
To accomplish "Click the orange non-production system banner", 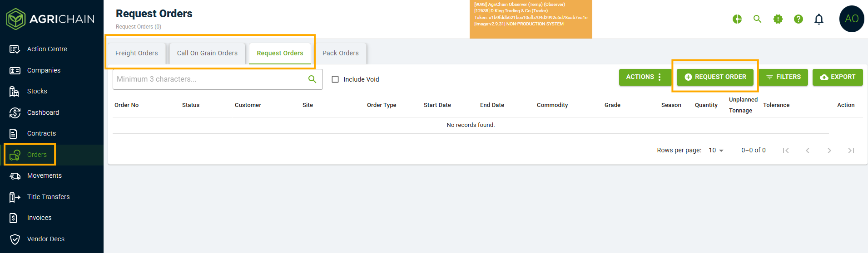I will click(531, 19).
